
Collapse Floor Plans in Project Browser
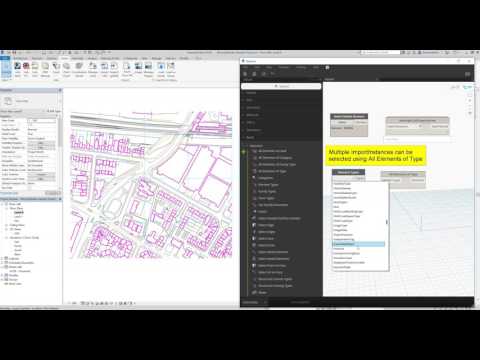point(6,208)
